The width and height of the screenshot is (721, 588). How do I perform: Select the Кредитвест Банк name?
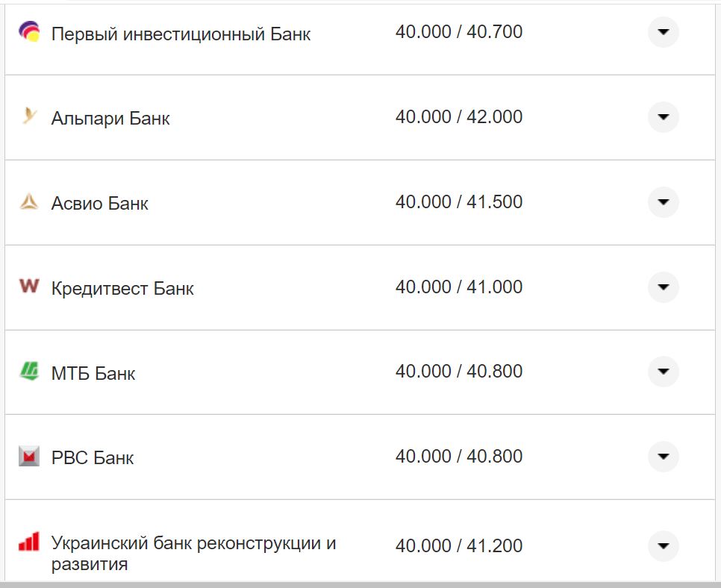121,287
